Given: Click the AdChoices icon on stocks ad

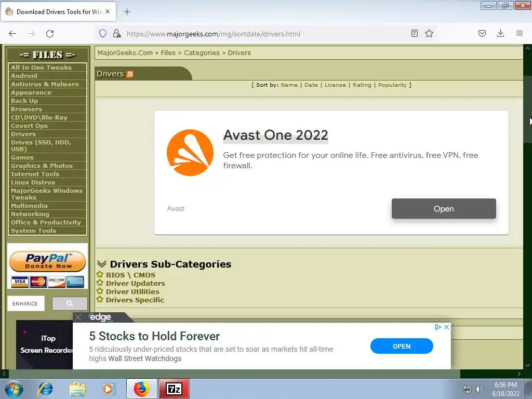Looking at the screenshot, I should pyautogui.click(x=437, y=327).
